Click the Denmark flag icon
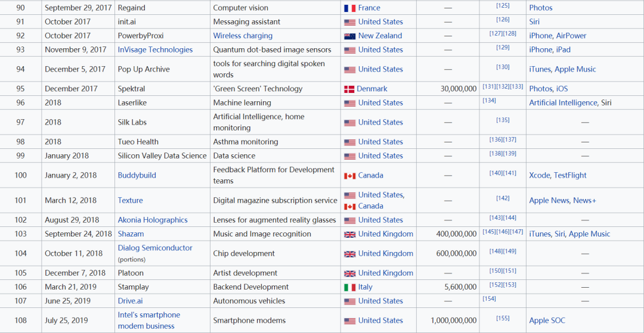The image size is (644, 333). 349,89
